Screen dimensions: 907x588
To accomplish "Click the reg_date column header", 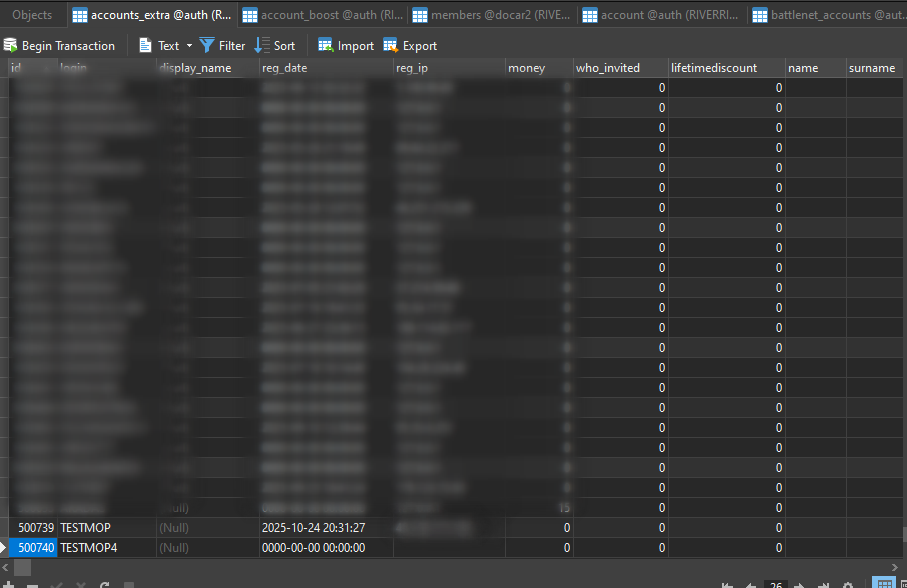I will tap(326, 68).
